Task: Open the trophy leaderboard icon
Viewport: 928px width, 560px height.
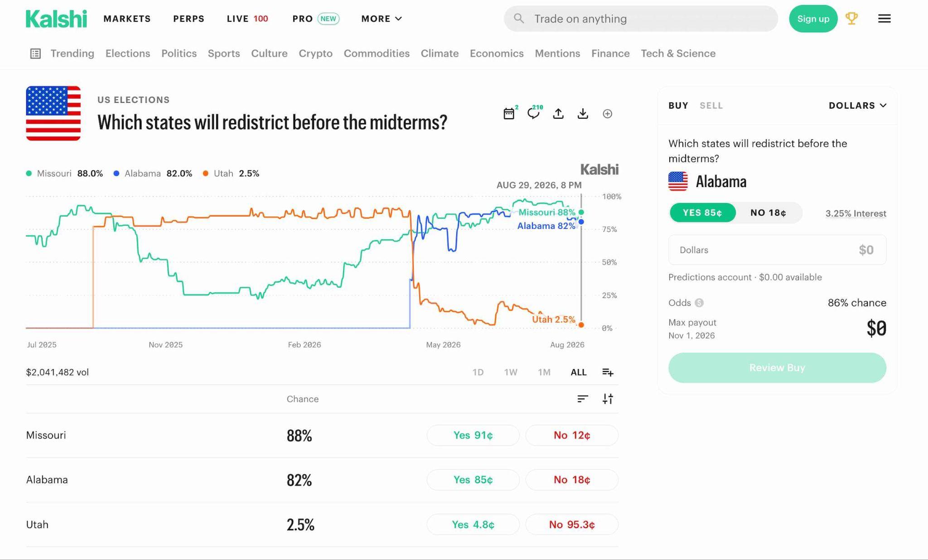Action: pos(851,19)
